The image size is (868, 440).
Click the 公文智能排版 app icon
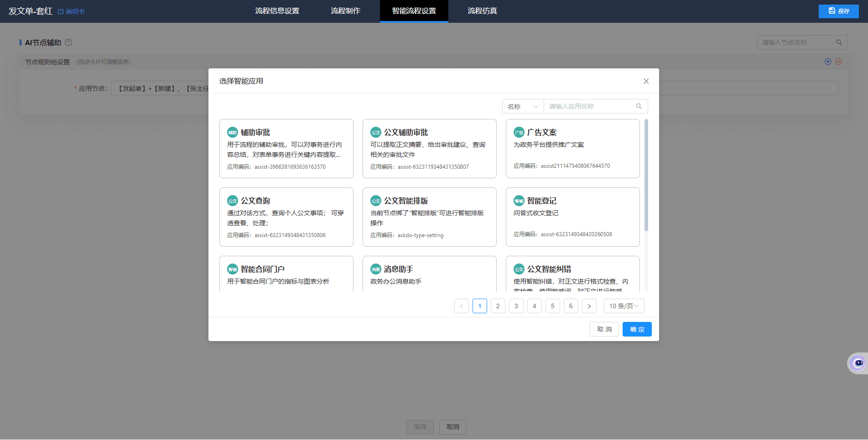[376, 201]
